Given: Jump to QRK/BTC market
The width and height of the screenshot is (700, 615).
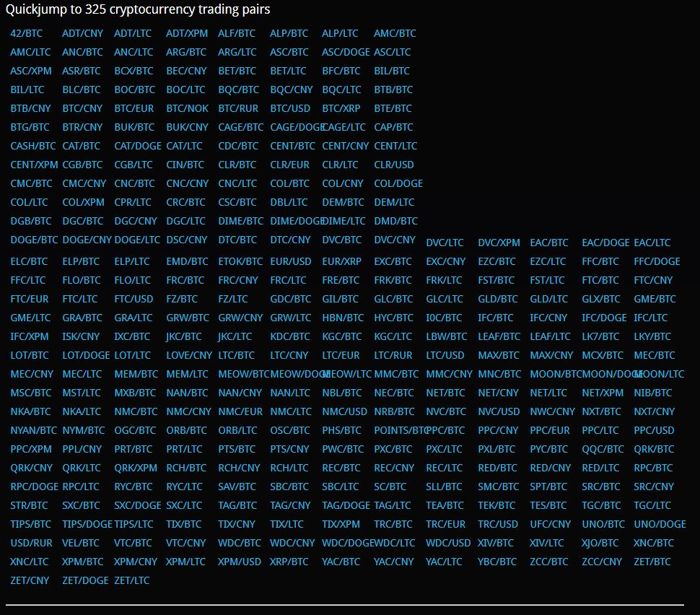Looking at the screenshot, I should [654, 449].
